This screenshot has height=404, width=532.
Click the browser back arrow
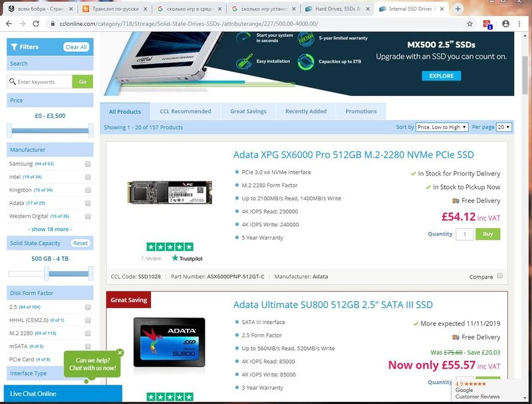(9, 23)
